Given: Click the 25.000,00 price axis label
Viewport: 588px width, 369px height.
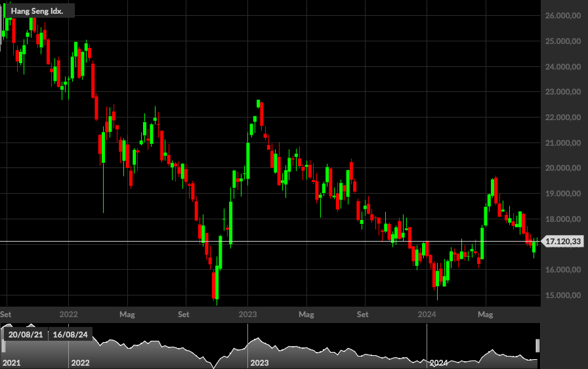Looking at the screenshot, I should pyautogui.click(x=563, y=41).
